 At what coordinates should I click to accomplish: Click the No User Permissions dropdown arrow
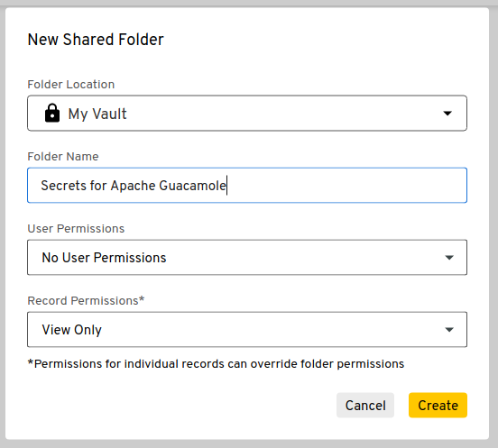(449, 258)
